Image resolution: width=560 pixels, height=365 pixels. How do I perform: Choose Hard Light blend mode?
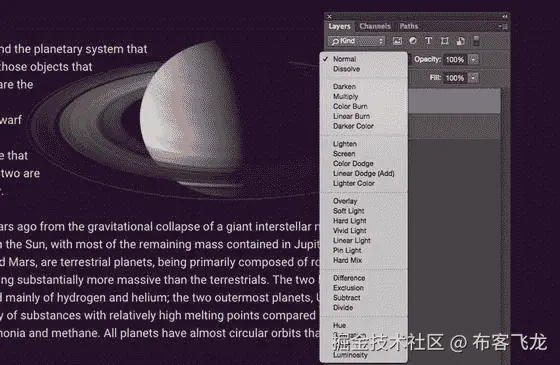pyautogui.click(x=364, y=221)
